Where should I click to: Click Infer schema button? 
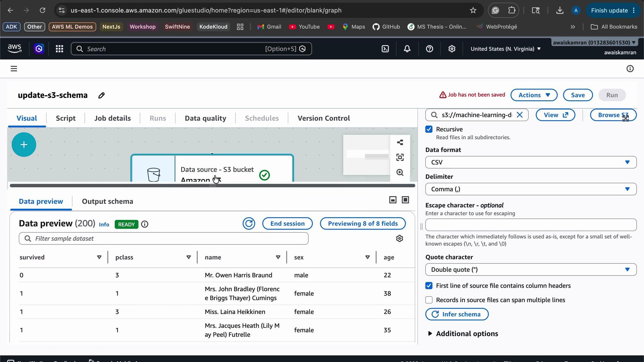[x=457, y=314]
